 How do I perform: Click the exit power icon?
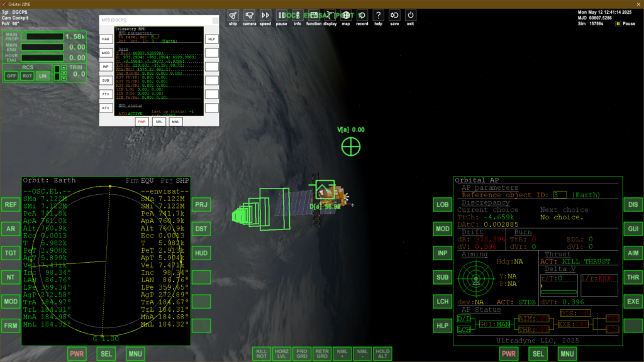click(410, 16)
